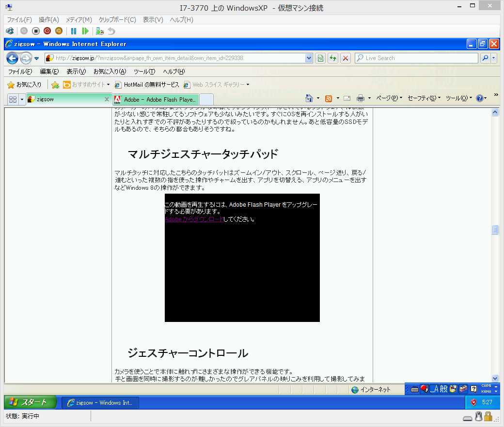Expand the address bar URL dropdown

[x=309, y=58]
